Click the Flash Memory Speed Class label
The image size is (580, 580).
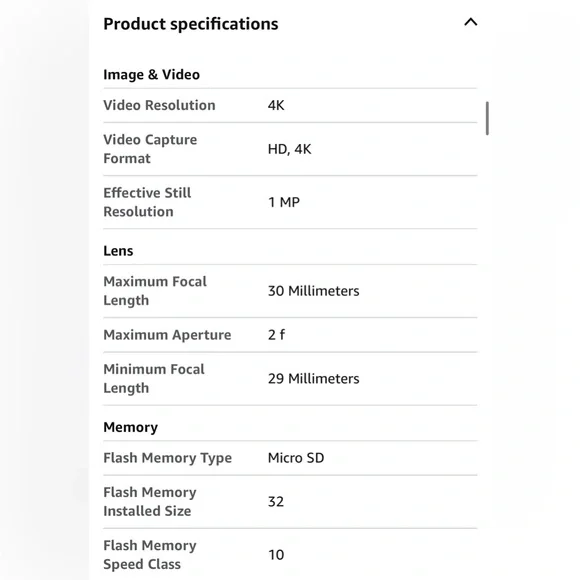click(149, 555)
